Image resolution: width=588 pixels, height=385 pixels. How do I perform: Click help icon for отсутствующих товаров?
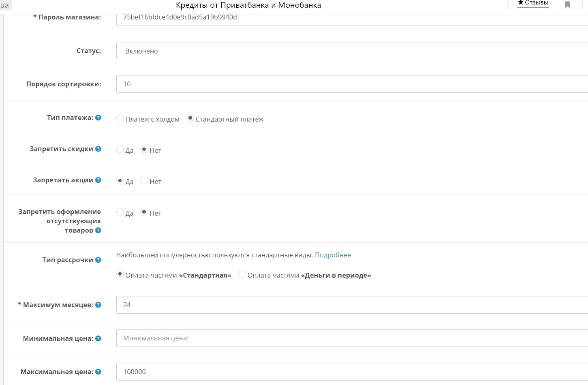(98, 230)
